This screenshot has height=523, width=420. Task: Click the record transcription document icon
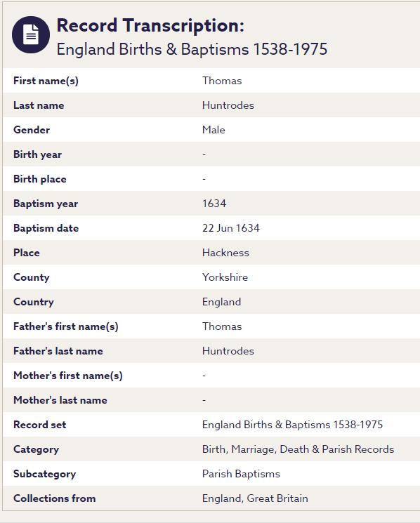pos(31,34)
